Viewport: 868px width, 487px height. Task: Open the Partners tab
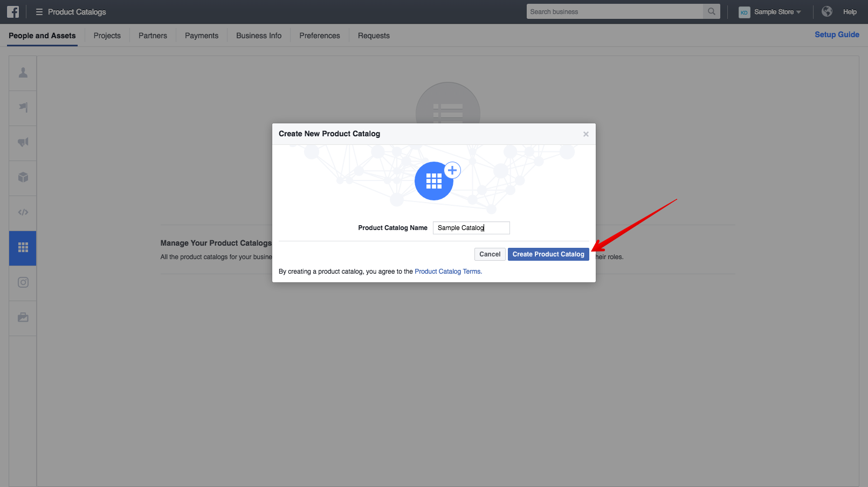point(153,36)
